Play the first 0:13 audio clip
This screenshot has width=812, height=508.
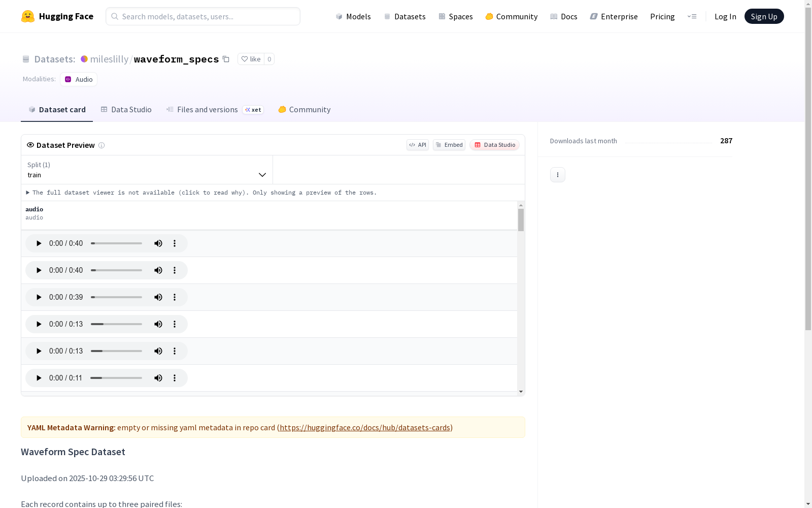point(39,324)
